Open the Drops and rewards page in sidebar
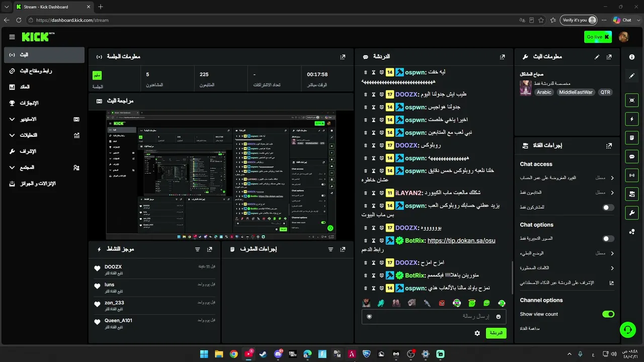Image resolution: width=644 pixels, height=362 pixels. pos(44,184)
